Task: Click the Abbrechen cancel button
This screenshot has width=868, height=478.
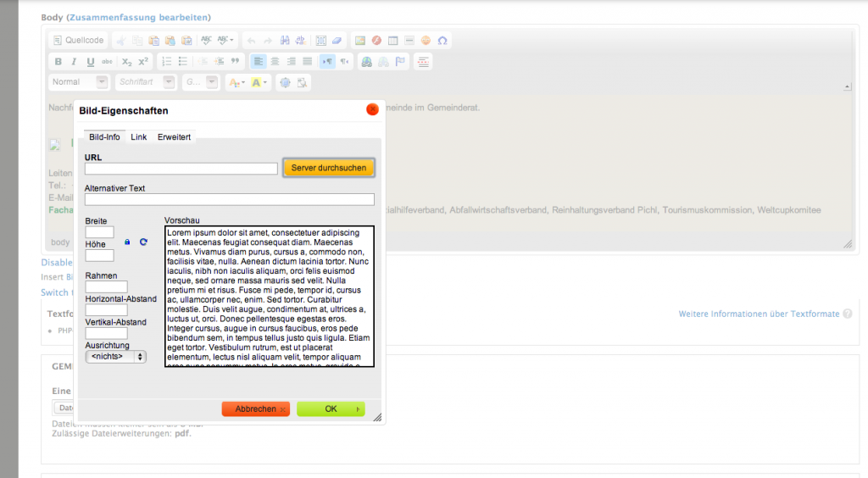Action: [x=256, y=409]
